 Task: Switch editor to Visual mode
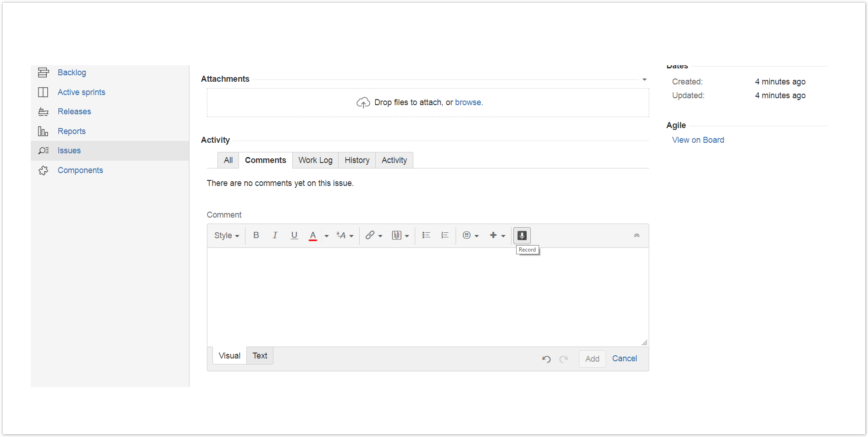[229, 356]
